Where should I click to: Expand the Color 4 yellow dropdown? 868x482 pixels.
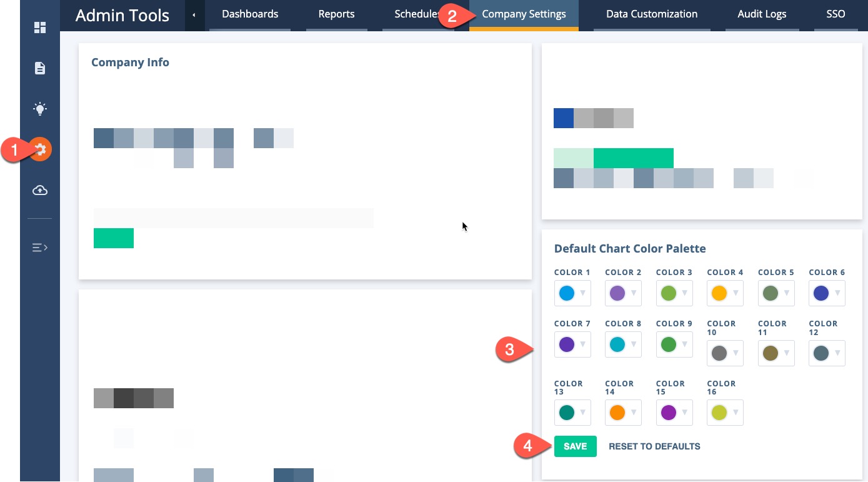tap(736, 293)
